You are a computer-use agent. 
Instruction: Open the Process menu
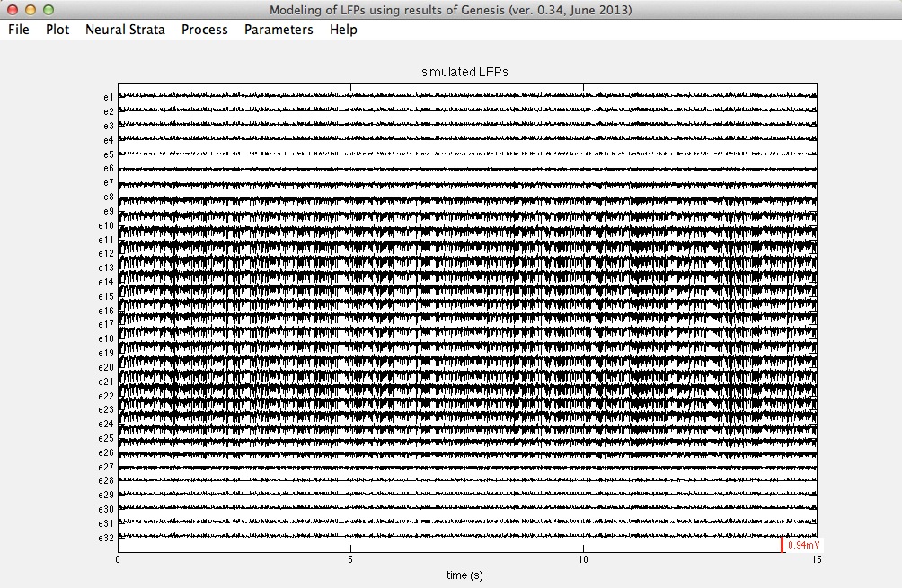(205, 30)
